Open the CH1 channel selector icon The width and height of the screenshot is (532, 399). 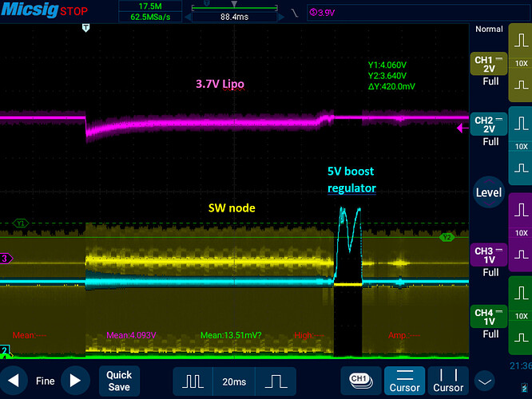tap(361, 381)
